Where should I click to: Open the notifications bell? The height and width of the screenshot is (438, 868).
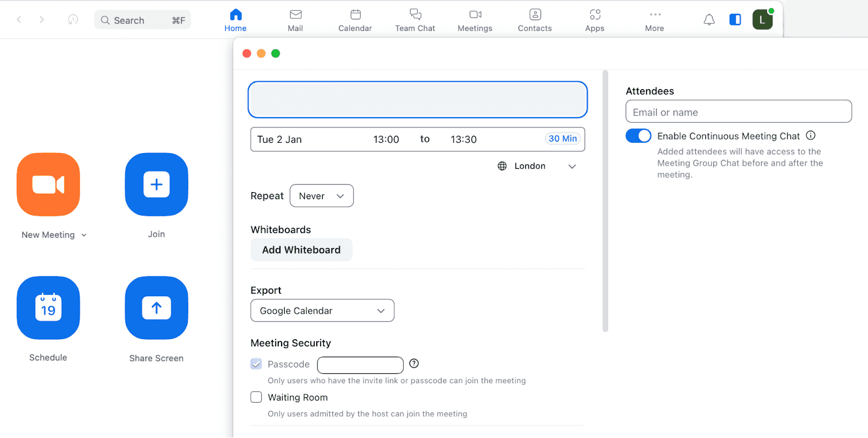pos(709,20)
